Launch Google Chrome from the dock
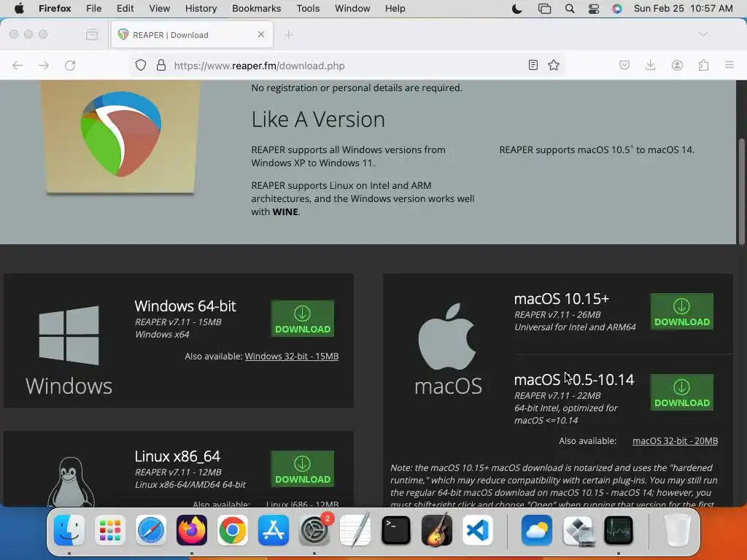 [x=233, y=530]
